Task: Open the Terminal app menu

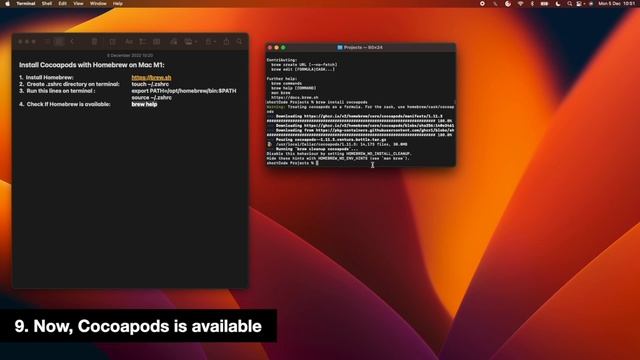Action: click(x=26, y=3)
